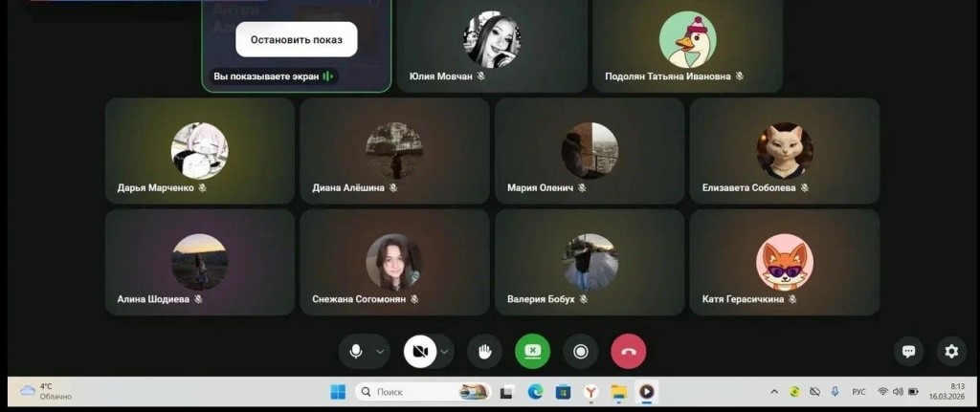The image size is (980, 412).
Task: Click the Остановить показ button
Action: click(297, 39)
